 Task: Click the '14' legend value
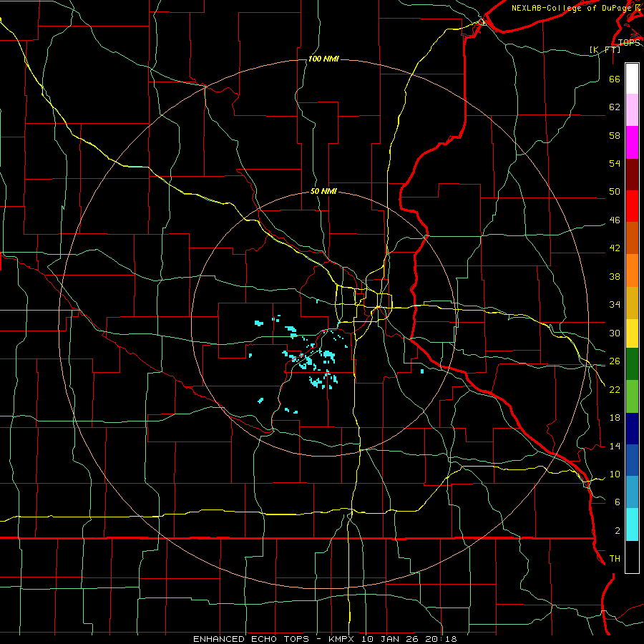pos(615,447)
